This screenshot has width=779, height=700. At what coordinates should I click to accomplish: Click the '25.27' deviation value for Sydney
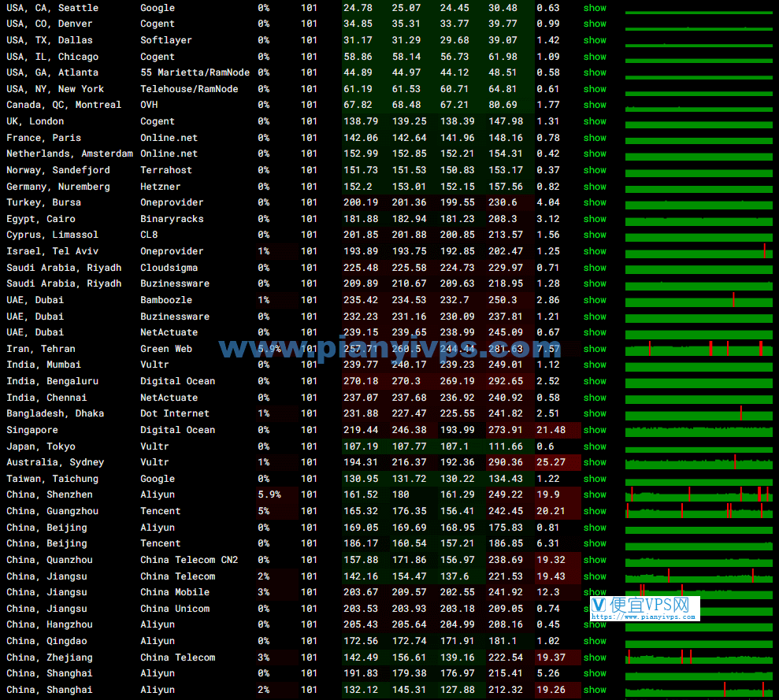(x=551, y=462)
